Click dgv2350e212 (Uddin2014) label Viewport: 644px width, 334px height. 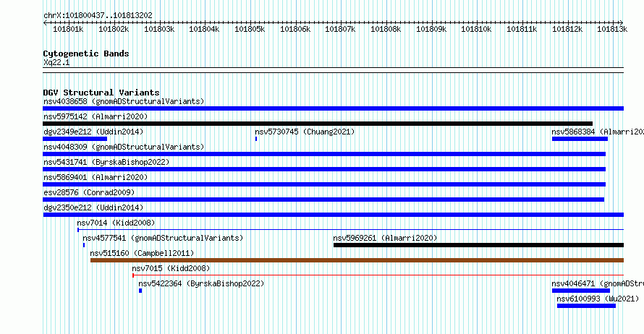tap(93, 207)
